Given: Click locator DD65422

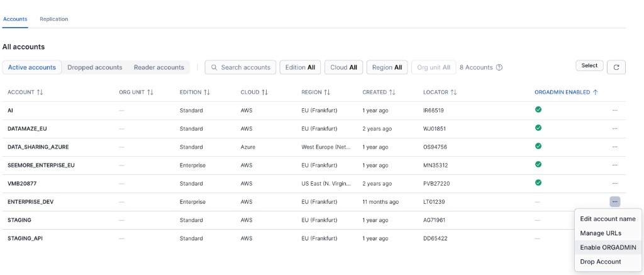Looking at the screenshot, I should (435, 239).
